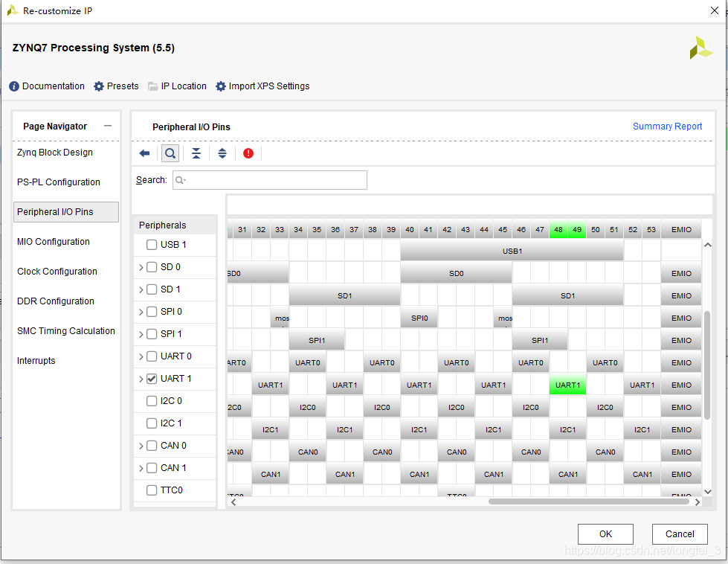The width and height of the screenshot is (728, 564).
Task: Open MIO Configuration page
Action: pyautogui.click(x=54, y=242)
